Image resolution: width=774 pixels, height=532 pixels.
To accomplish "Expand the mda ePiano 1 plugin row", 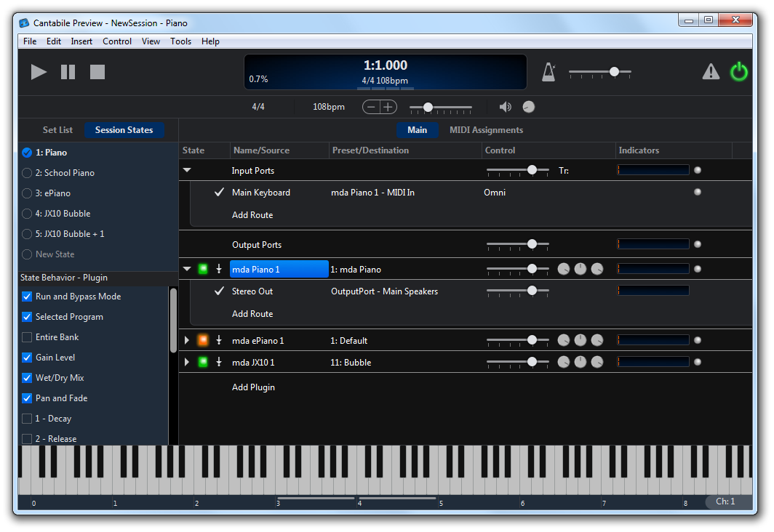I will tap(187, 341).
